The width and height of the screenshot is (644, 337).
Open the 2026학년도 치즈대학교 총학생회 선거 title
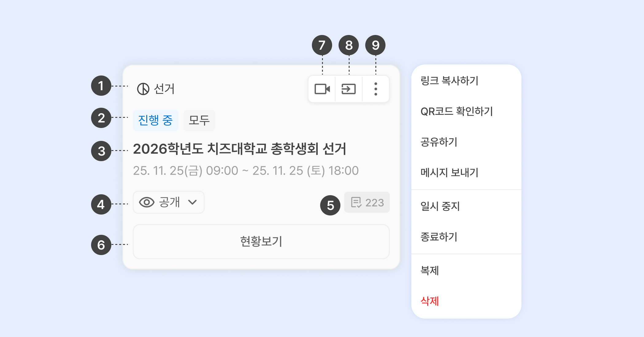coord(240,149)
